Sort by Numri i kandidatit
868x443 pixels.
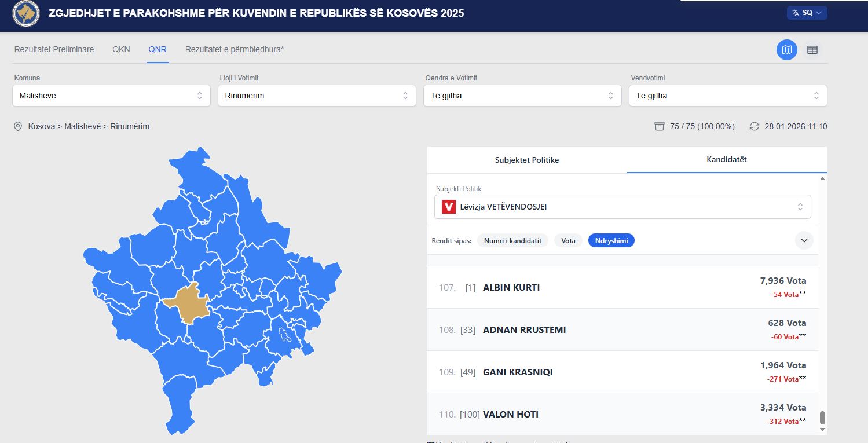(x=512, y=240)
